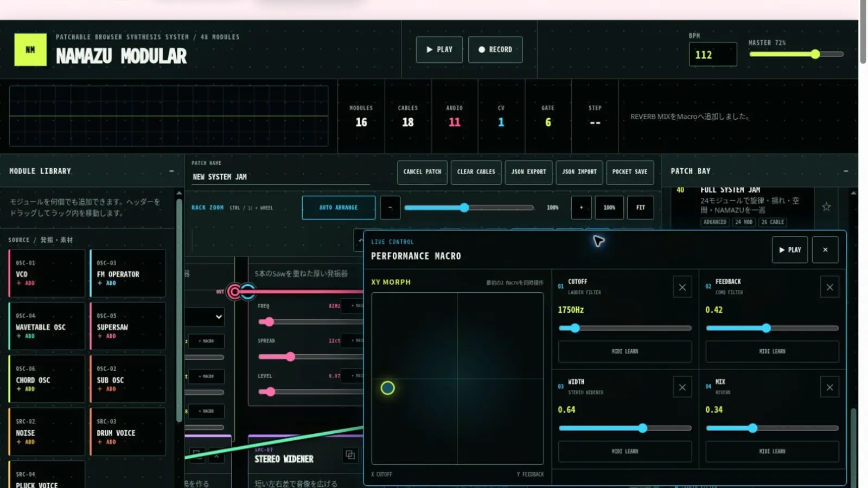The image size is (868, 488).
Task: Reset rack zoom to 100% button
Action: [609, 208]
